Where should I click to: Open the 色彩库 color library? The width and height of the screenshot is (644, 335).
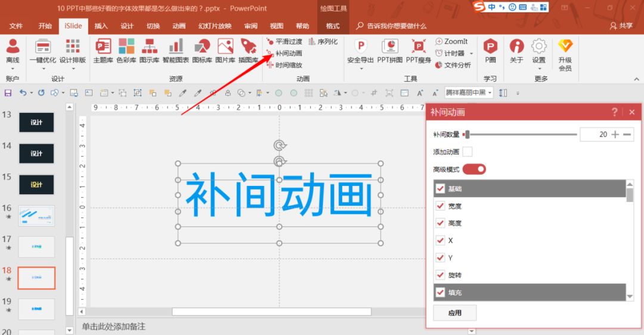coord(126,51)
